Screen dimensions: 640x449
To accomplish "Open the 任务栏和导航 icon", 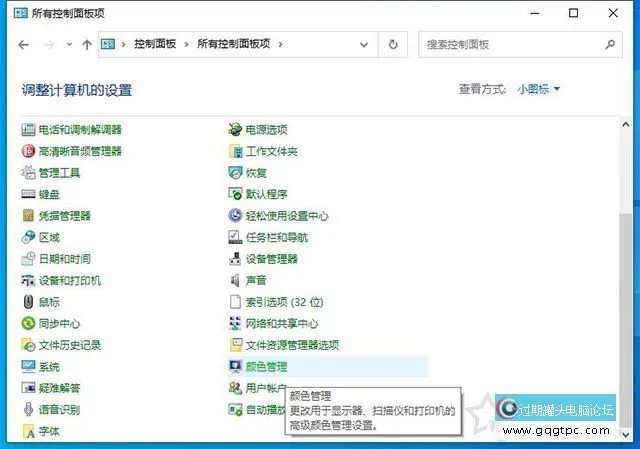I will 235,237.
